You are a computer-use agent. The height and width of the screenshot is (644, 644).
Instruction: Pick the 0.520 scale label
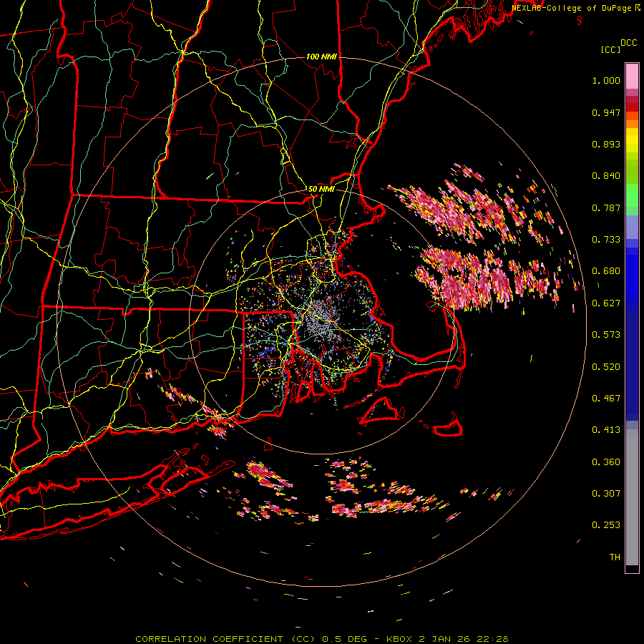click(606, 367)
